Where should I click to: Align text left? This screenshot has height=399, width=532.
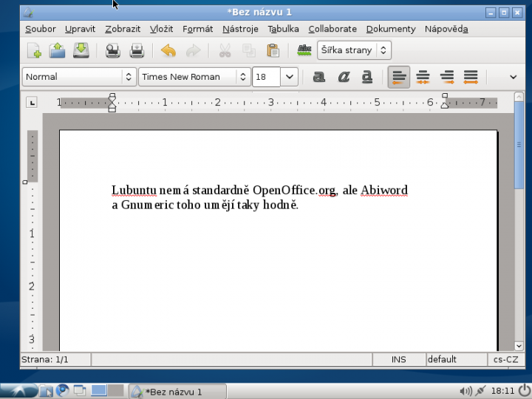399,78
